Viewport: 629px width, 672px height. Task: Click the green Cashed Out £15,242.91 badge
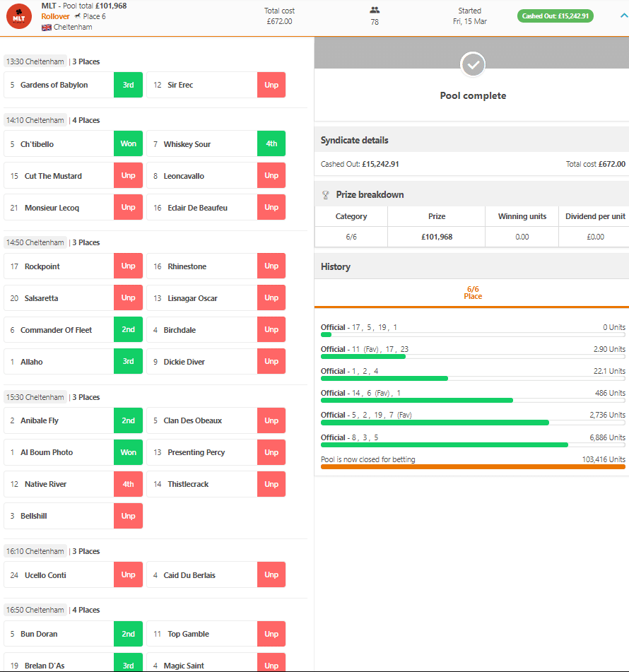tap(555, 16)
